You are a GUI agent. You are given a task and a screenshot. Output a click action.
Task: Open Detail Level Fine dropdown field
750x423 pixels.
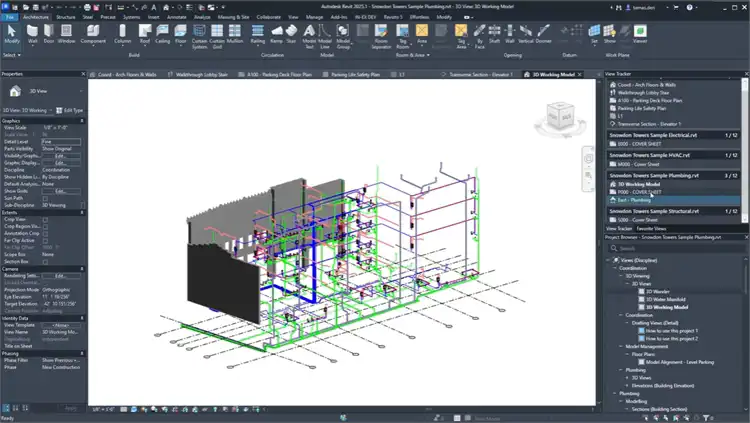point(61,142)
